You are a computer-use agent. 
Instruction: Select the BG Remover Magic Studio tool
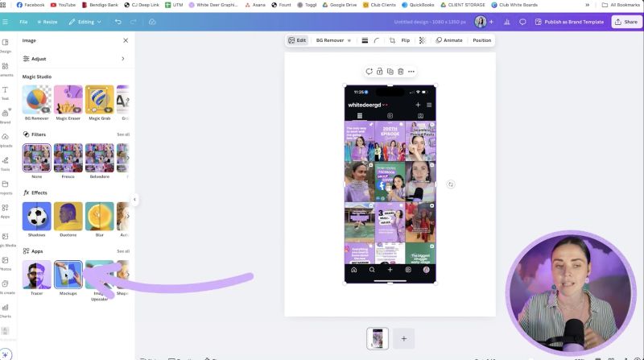tap(36, 103)
